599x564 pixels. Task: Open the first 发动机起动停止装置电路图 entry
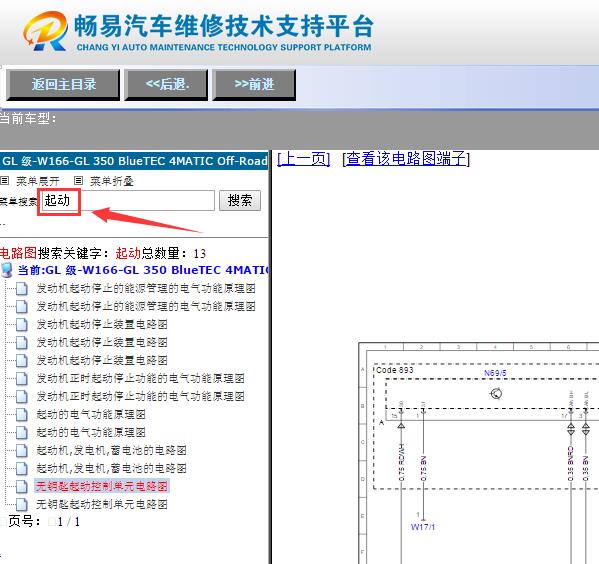(x=102, y=324)
